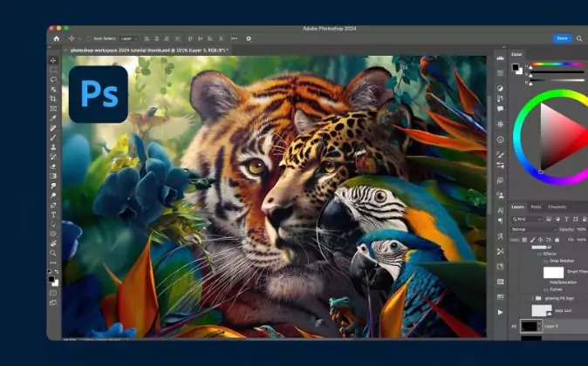Switch to the Channels tab
Image resolution: width=588 pixels, height=366 pixels.
557,207
